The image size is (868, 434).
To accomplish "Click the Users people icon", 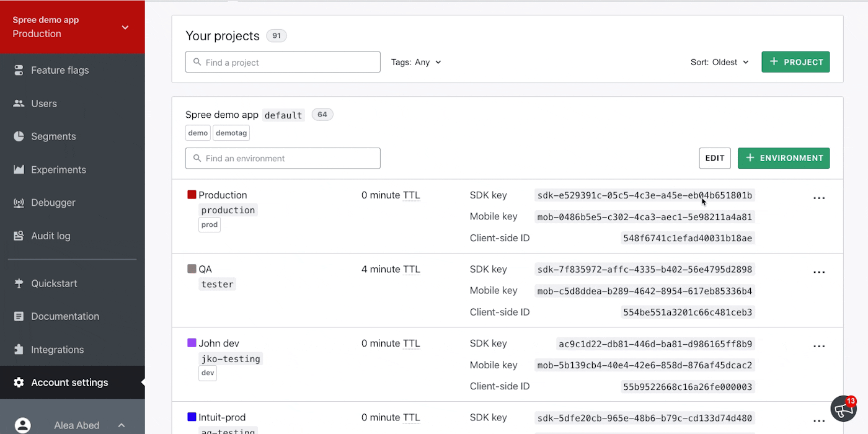I will click(x=19, y=104).
